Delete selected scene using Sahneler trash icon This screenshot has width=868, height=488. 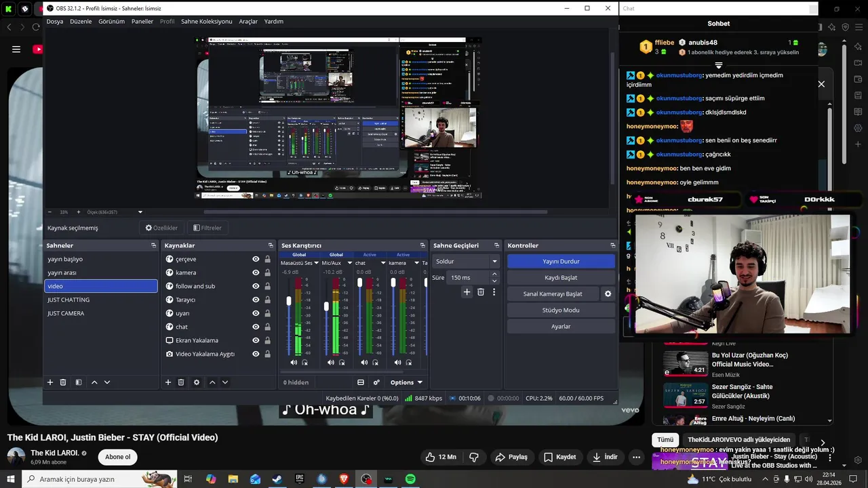[63, 382]
